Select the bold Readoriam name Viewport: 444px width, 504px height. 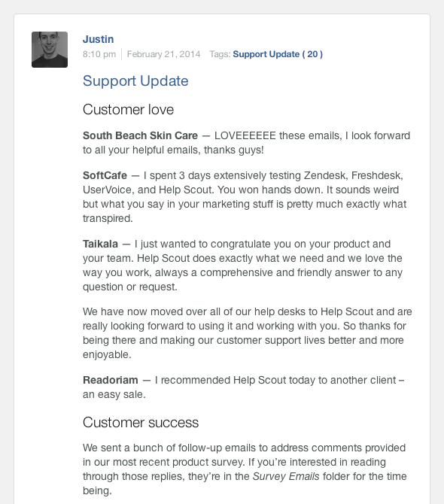pos(111,380)
